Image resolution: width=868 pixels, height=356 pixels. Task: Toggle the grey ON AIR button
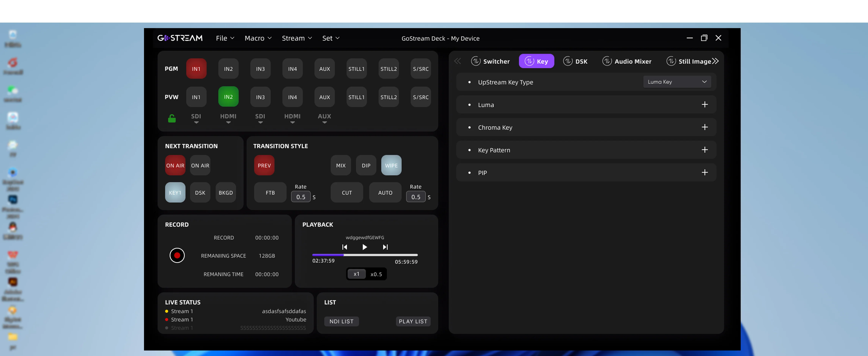(x=200, y=165)
